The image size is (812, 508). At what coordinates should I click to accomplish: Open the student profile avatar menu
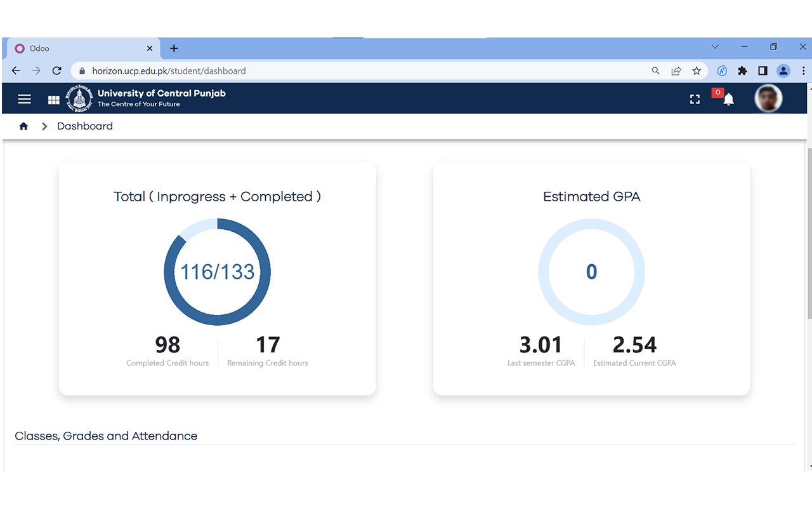768,98
